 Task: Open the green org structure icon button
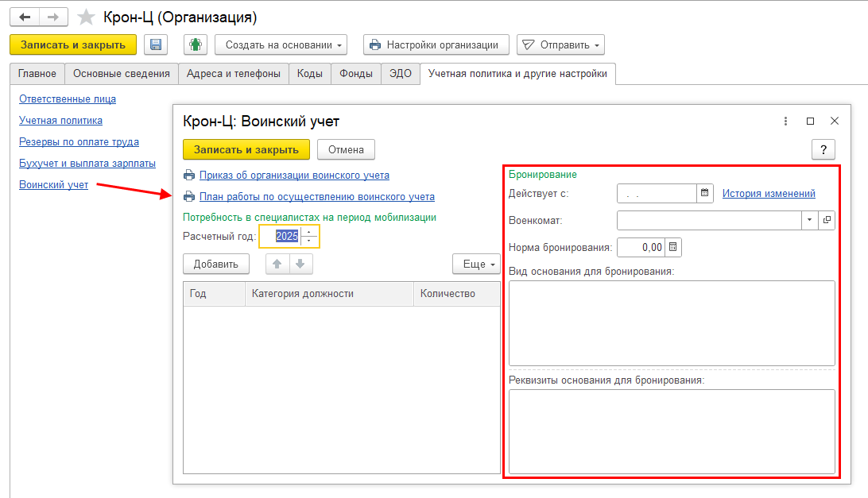pyautogui.click(x=196, y=44)
